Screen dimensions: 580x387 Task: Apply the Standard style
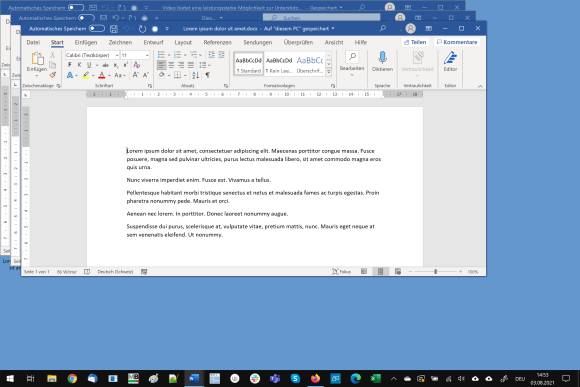249,64
